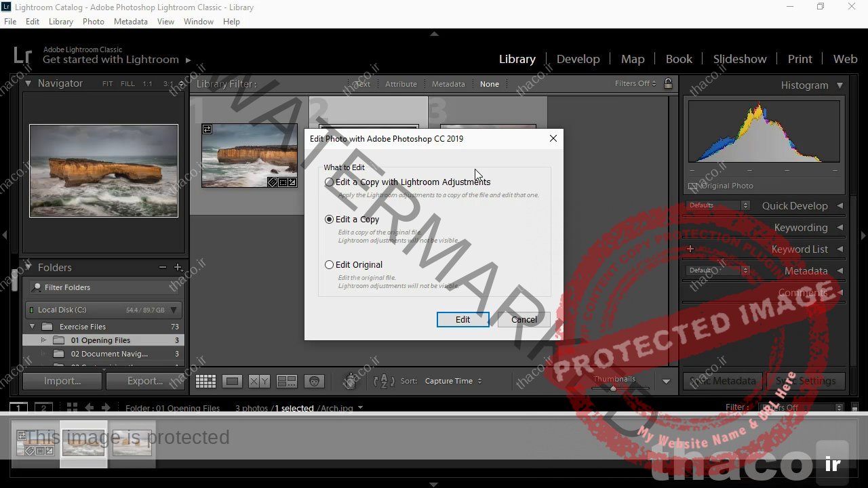Hide the top module picker panel arrow
This screenshot has width=868, height=488.
434,33
